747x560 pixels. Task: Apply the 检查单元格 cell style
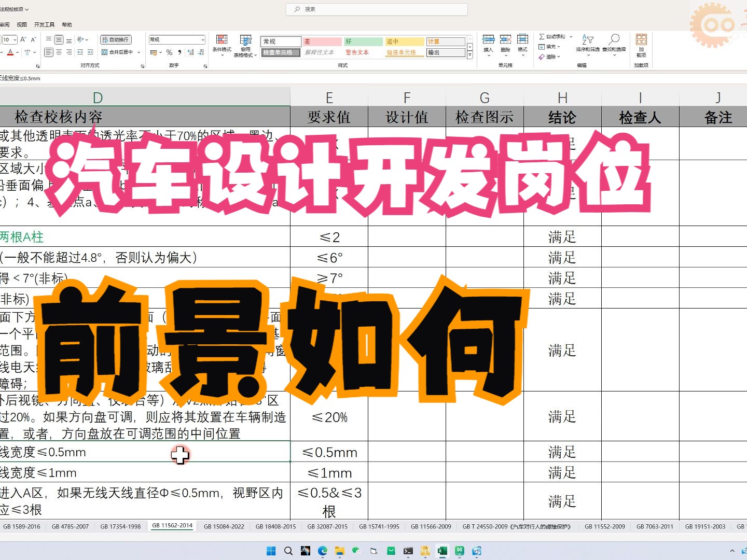(281, 52)
